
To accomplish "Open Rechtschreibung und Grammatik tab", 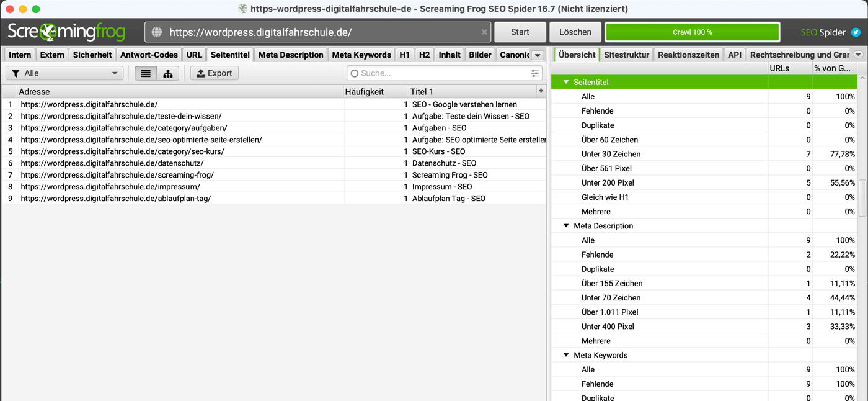I will [799, 55].
